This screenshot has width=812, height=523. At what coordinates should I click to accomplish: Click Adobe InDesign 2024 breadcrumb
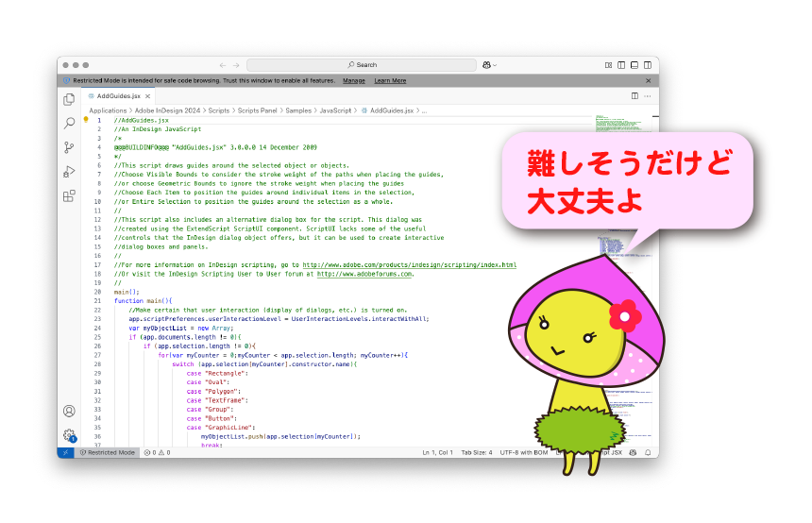167,110
